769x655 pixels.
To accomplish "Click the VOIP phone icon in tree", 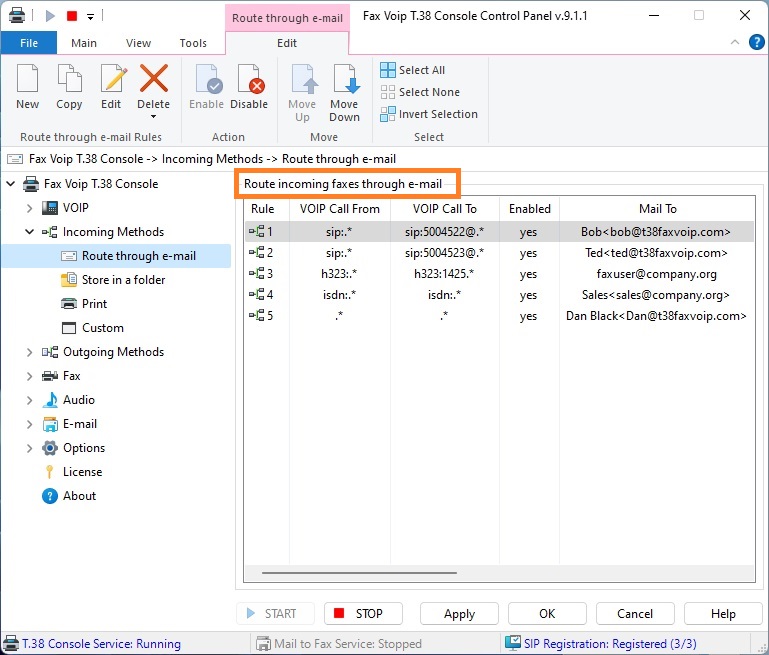I will point(50,208).
